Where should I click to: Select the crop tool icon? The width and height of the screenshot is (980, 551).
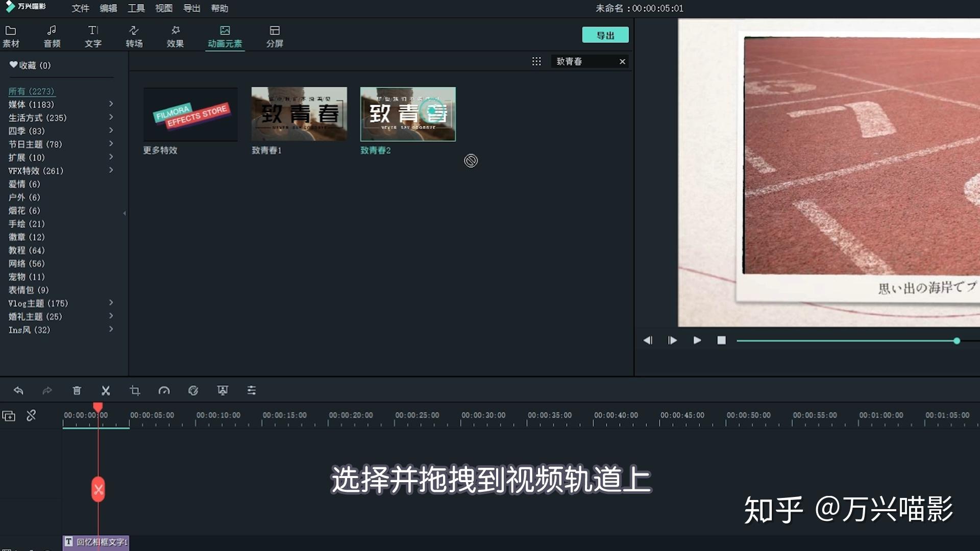pyautogui.click(x=135, y=390)
